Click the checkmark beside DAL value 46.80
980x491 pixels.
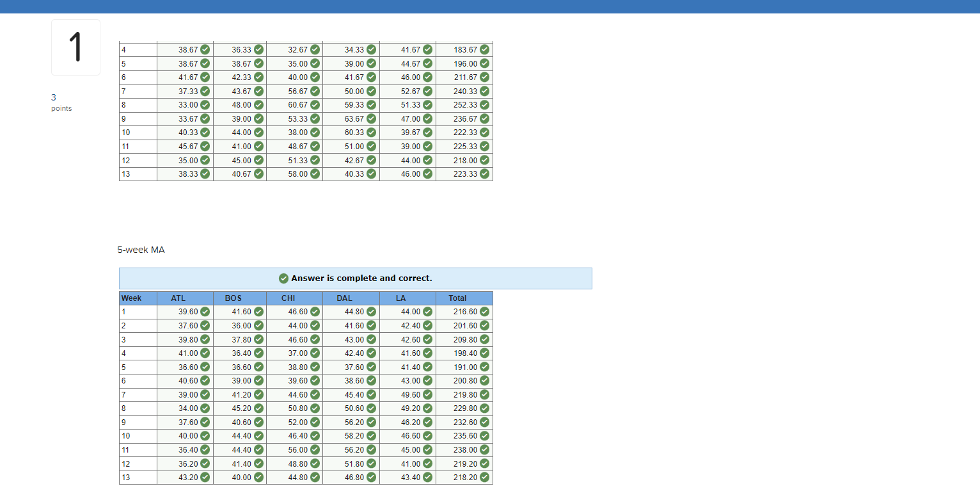click(x=372, y=477)
